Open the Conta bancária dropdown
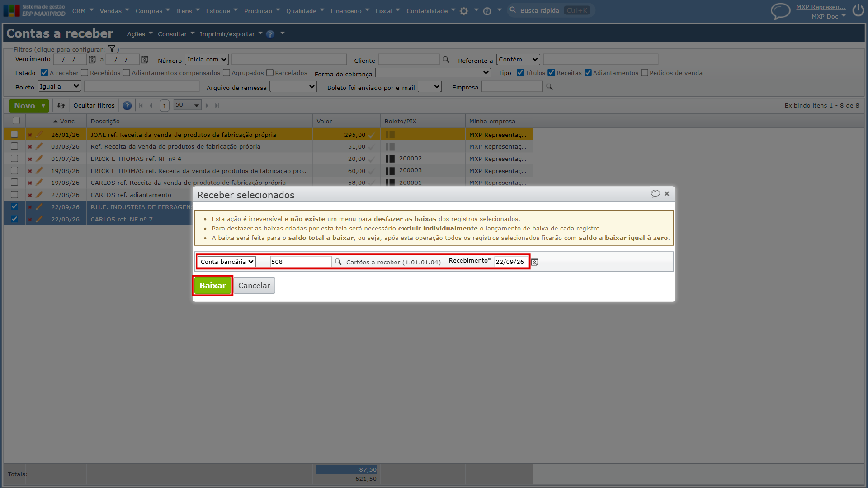This screenshot has width=868, height=488. 227,262
